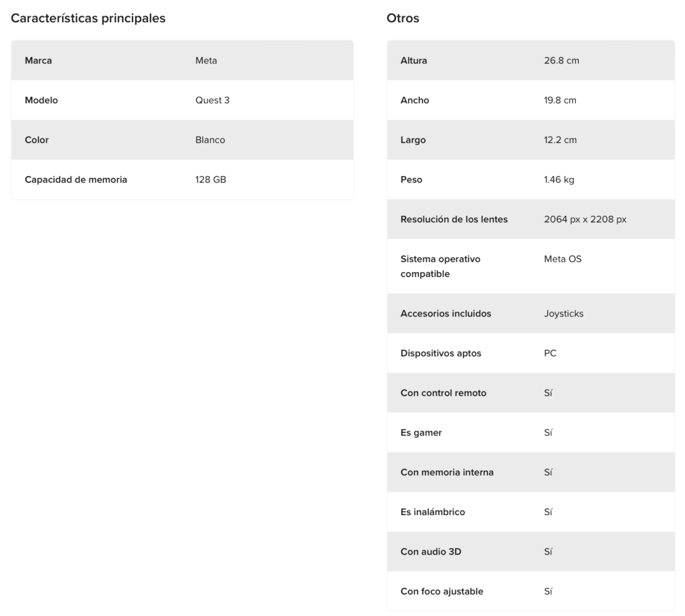The image size is (685, 616).
Task: Select the 1.46 kg weight value
Action: pyautogui.click(x=559, y=180)
